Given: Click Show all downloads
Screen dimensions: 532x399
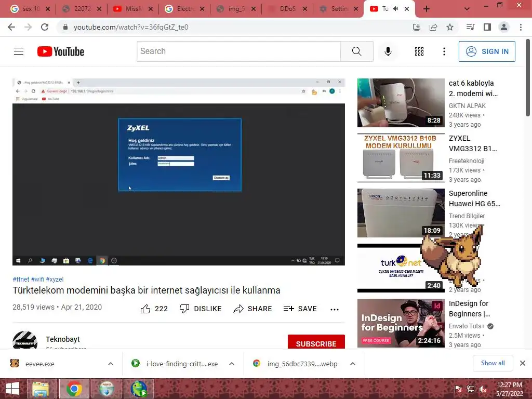Looking at the screenshot, I should tap(493, 363).
